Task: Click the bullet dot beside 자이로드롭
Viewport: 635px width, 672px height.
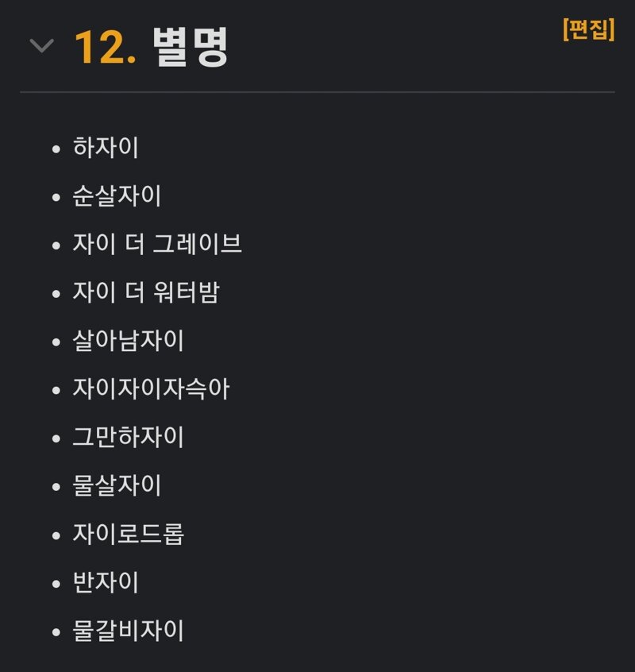Action: [56, 535]
